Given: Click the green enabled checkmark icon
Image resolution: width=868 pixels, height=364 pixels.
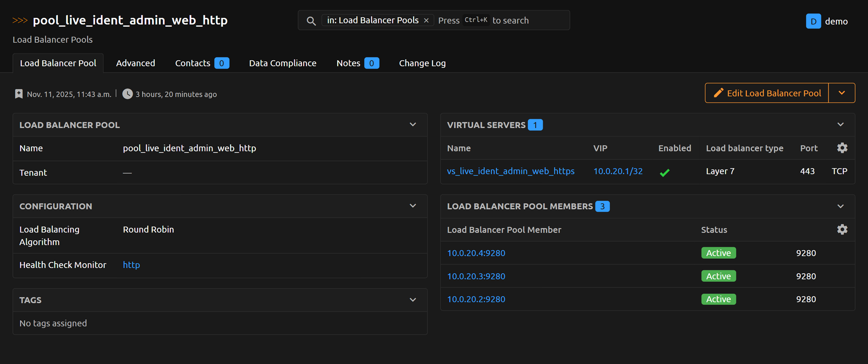Looking at the screenshot, I should coord(665,172).
